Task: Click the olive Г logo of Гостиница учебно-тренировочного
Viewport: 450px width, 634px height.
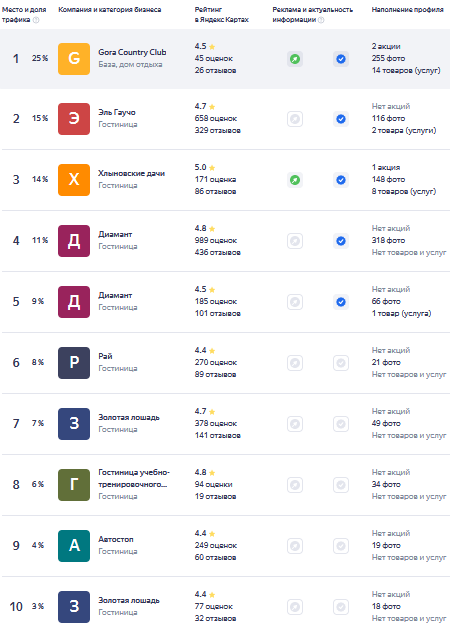Action: [x=74, y=485]
